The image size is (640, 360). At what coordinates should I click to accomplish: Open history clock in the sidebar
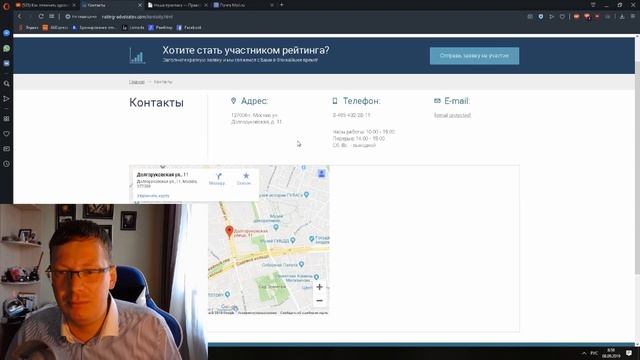pyautogui.click(x=6, y=164)
